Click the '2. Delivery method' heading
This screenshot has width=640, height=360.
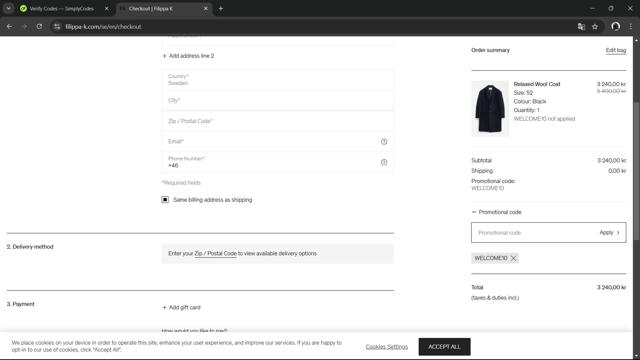coord(30,247)
